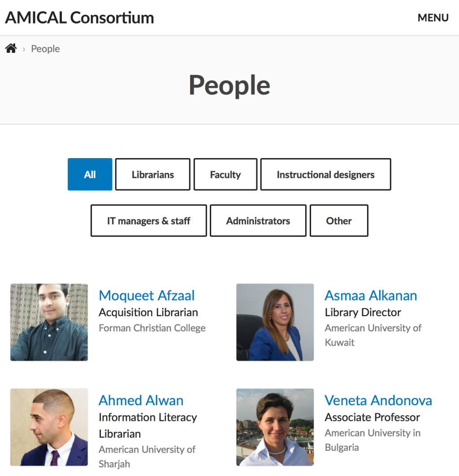459x476 pixels.
Task: Click the People breadcrumb item
Action: 45,49
